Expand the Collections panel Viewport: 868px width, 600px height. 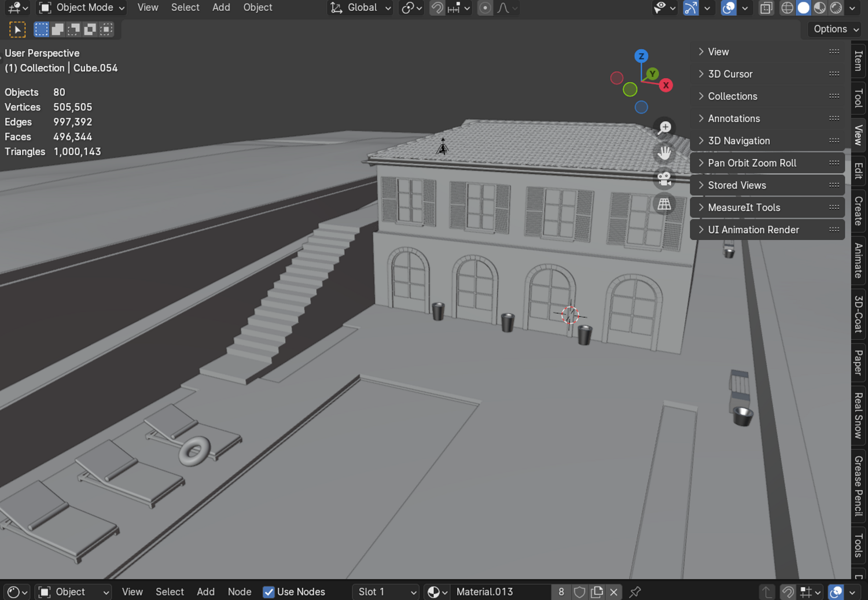[x=767, y=96]
